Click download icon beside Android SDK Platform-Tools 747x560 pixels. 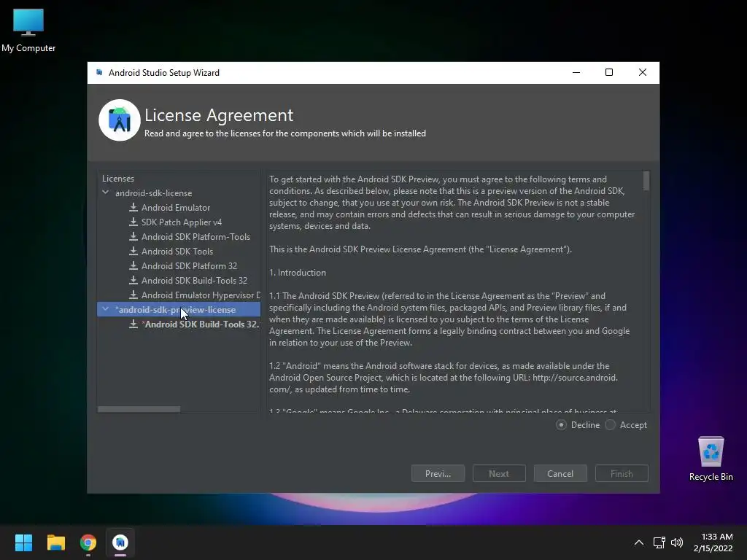133,237
